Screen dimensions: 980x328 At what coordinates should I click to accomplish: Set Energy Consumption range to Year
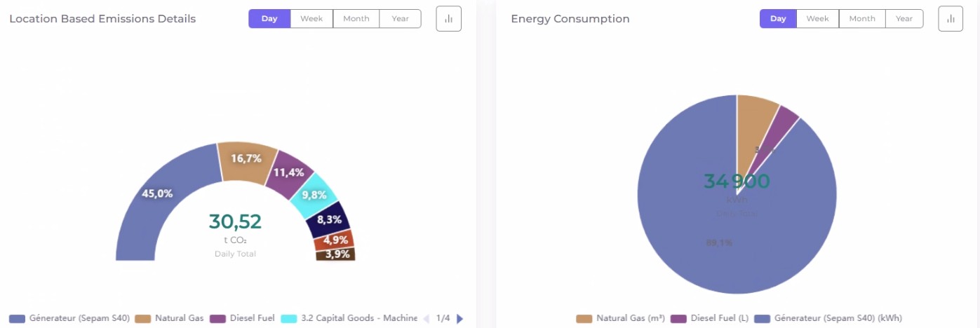coord(904,19)
